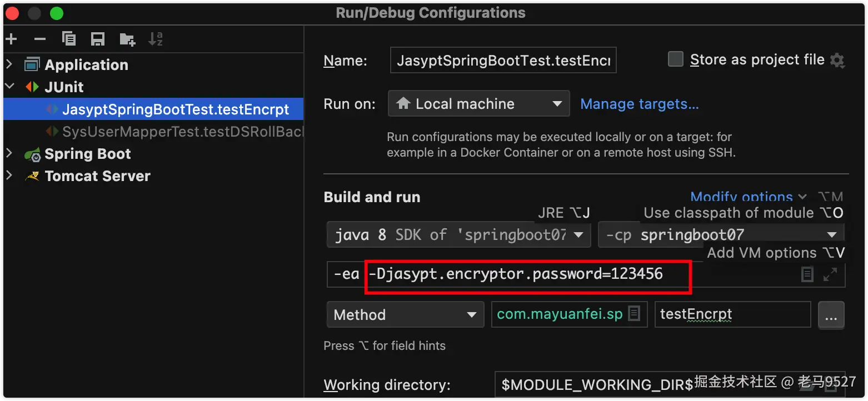Open the Run on Local machine dropdown

(478, 104)
